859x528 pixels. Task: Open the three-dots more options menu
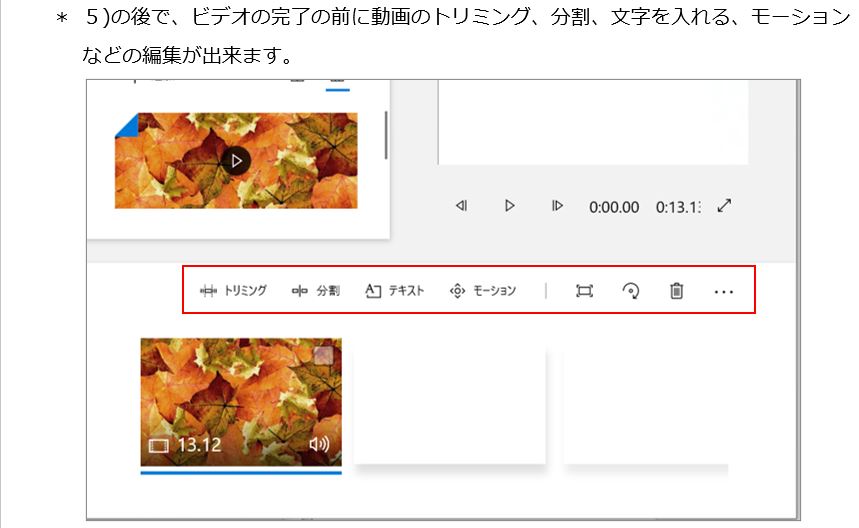point(724,292)
